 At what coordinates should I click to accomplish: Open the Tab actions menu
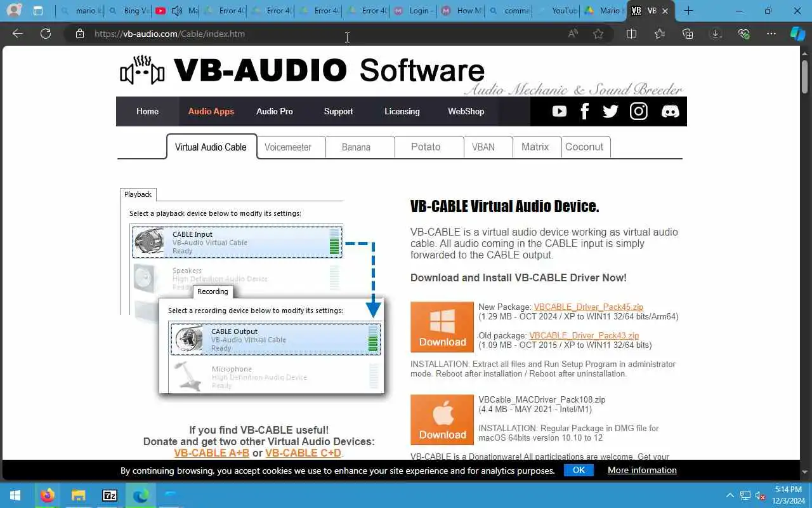37,10
